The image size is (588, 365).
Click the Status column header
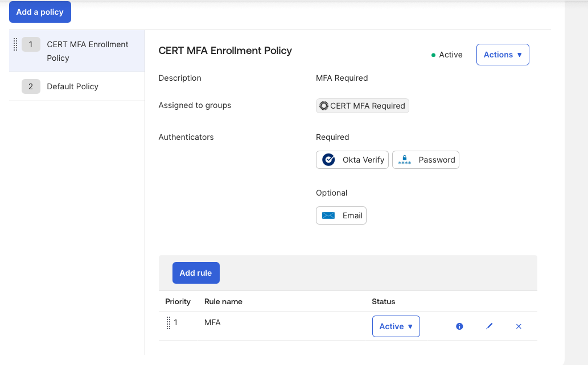(383, 302)
